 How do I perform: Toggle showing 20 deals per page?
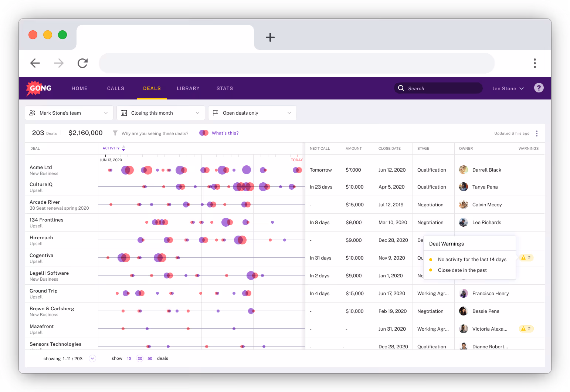point(140,358)
